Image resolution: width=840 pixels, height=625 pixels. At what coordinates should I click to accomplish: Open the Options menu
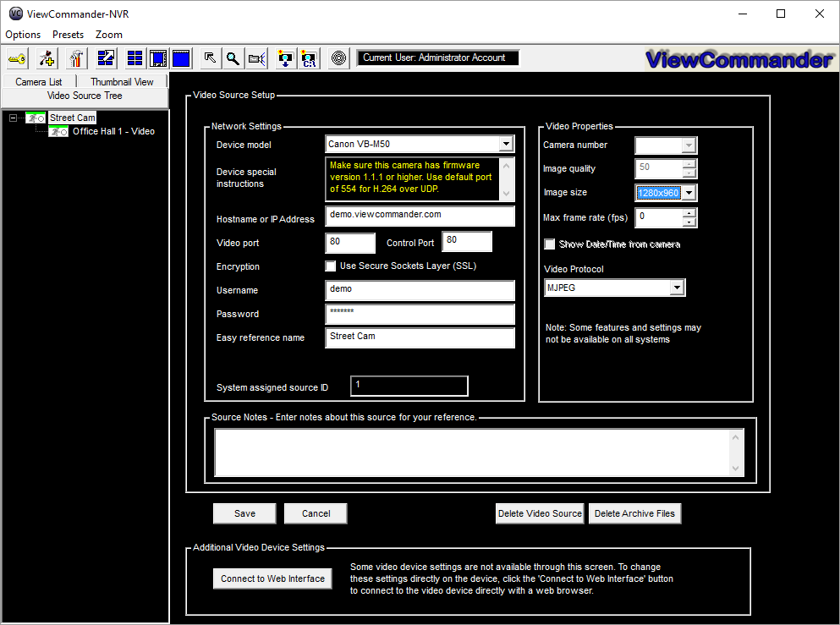tap(23, 35)
